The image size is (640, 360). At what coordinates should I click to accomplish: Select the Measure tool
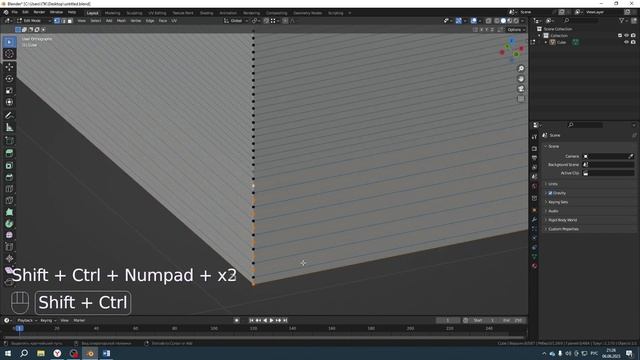(x=9, y=128)
